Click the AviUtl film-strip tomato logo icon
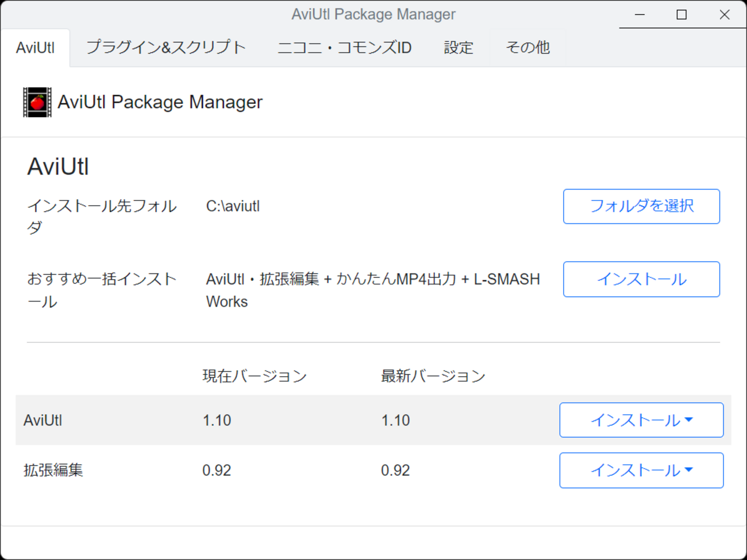This screenshot has height=560, width=747. pyautogui.click(x=37, y=102)
